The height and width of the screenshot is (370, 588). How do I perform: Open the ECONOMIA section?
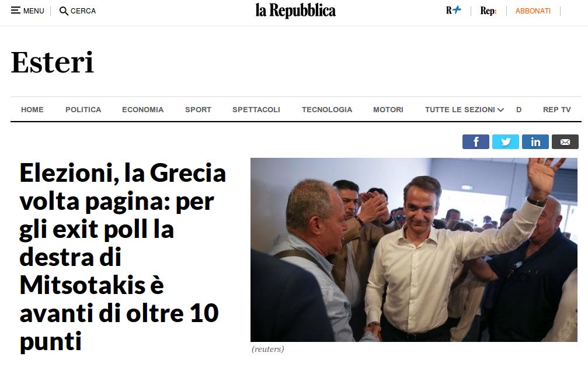point(143,109)
